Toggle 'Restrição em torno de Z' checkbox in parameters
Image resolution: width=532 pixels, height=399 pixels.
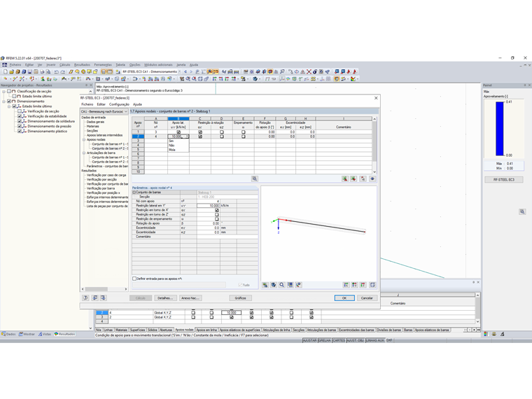[217, 215]
